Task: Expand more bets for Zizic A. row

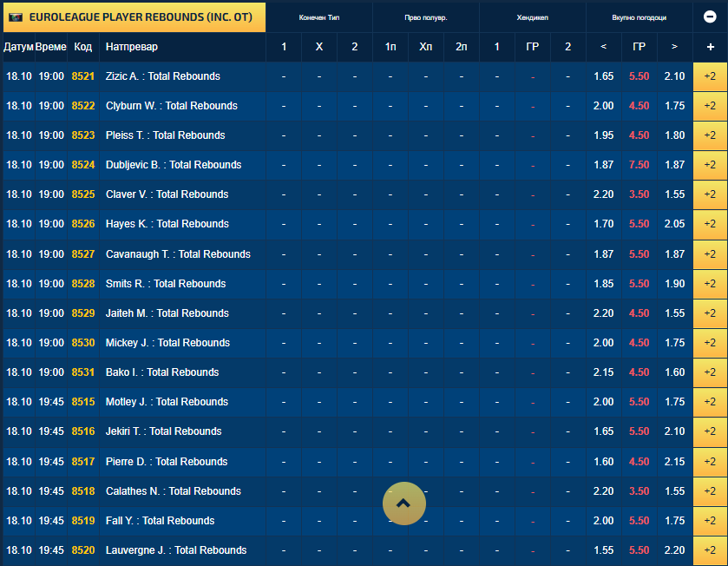Action: pyautogui.click(x=710, y=76)
